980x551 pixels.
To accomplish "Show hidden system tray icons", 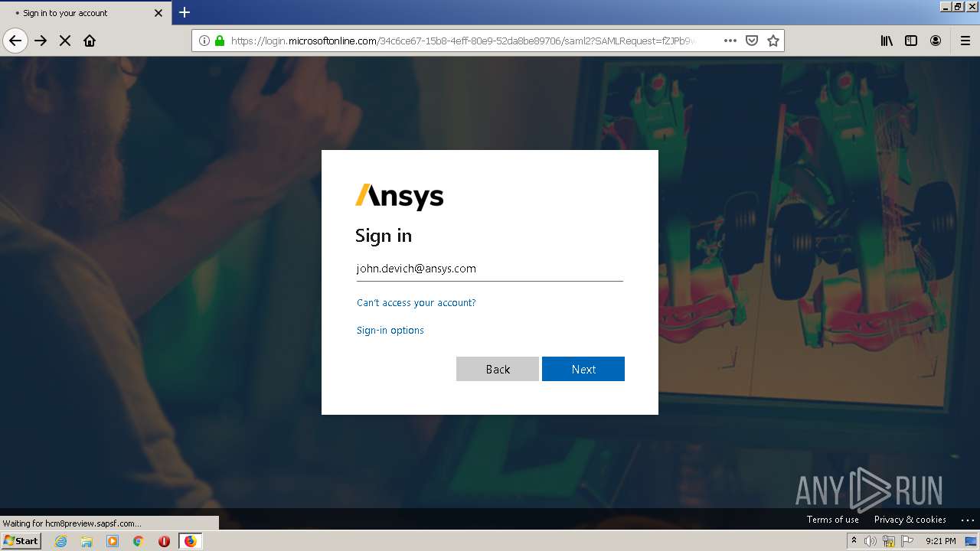I will [x=854, y=541].
